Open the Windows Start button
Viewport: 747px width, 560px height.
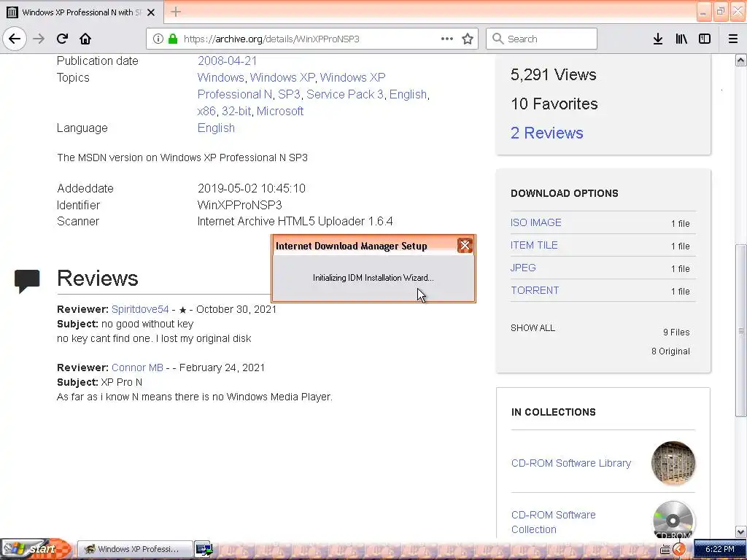coord(35,549)
